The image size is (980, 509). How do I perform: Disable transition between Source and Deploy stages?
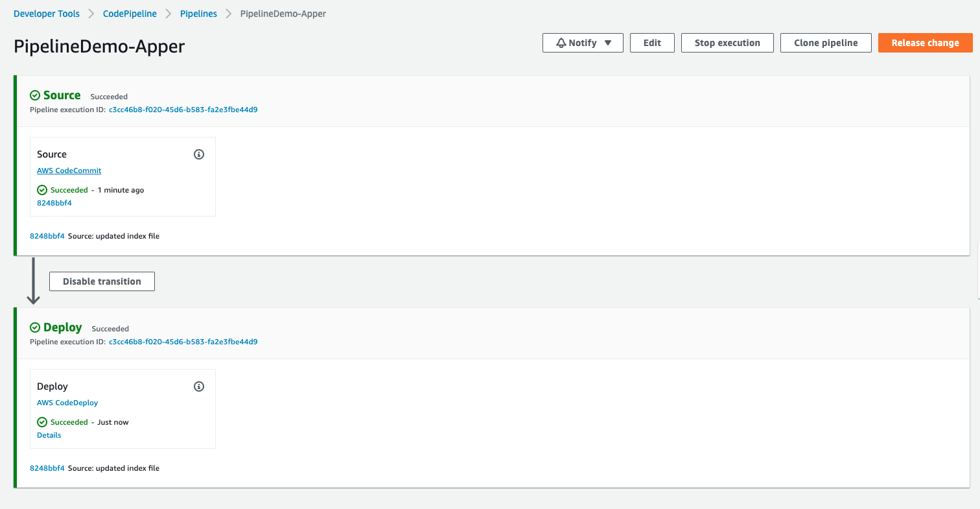point(102,281)
